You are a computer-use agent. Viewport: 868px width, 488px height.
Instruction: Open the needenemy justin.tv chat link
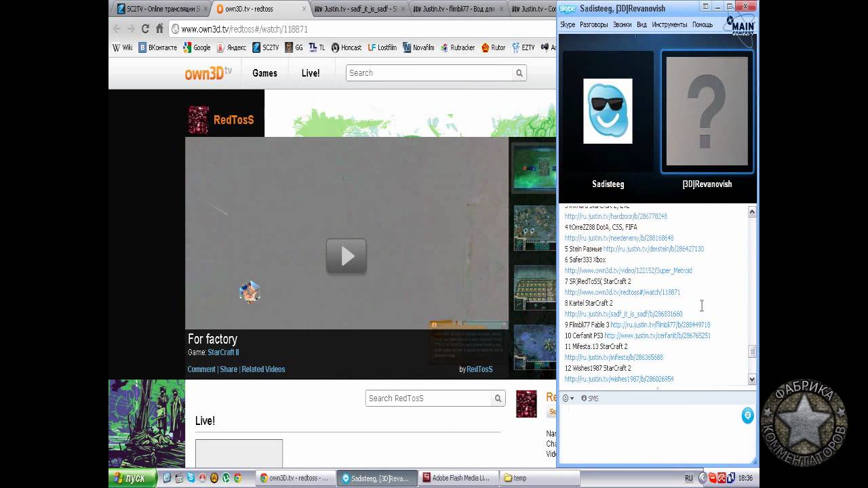(x=619, y=238)
